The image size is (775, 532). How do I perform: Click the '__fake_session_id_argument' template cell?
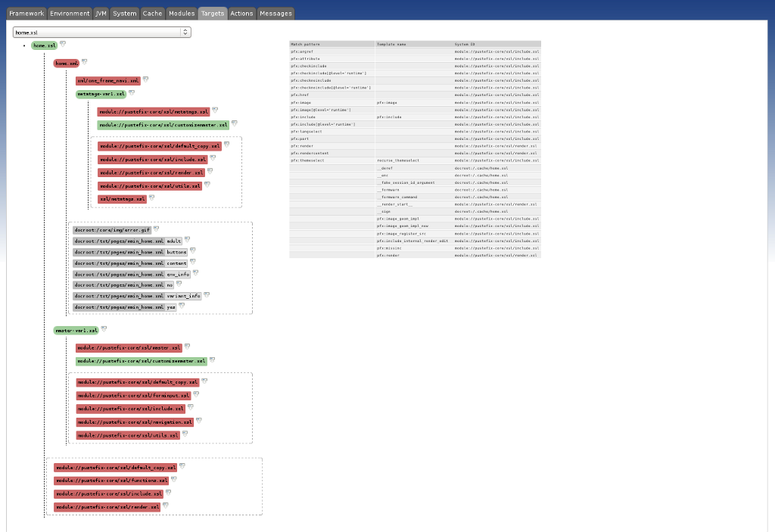coord(414,182)
